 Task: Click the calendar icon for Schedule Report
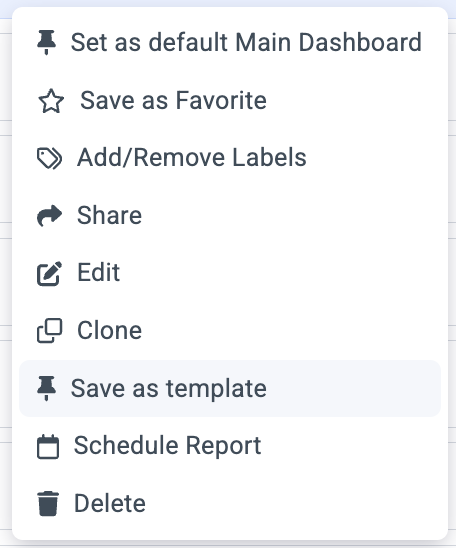48,446
